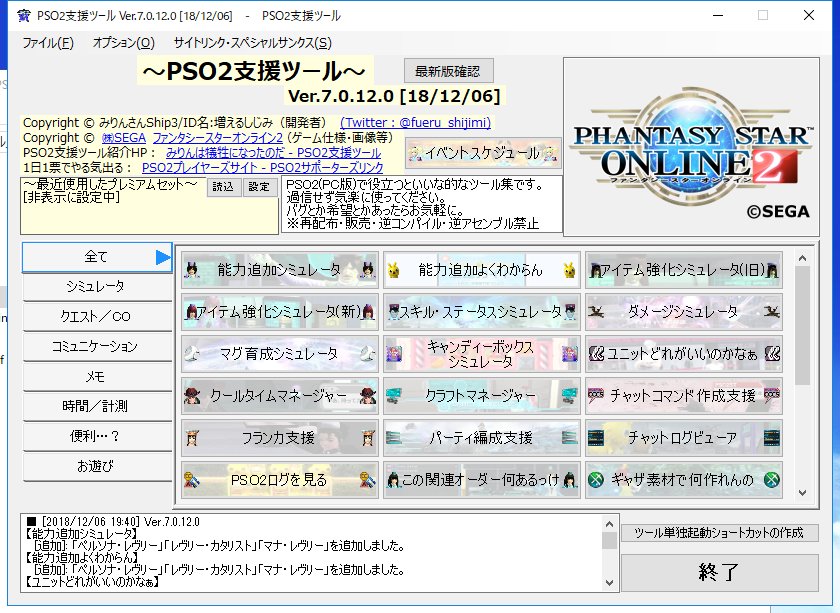Click update log scrollbar up arrow
840x613 pixels.
609,524
